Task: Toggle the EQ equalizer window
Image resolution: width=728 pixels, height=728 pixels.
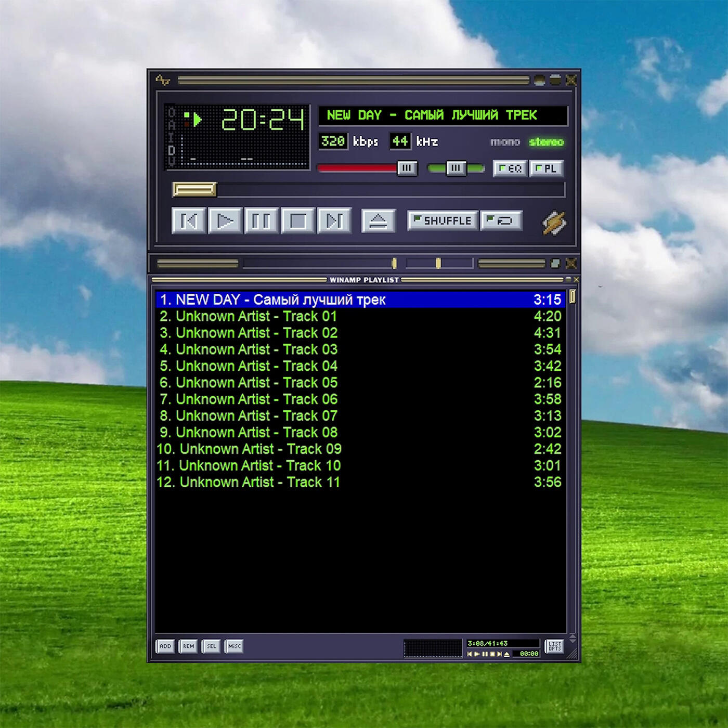Action: pyautogui.click(x=510, y=168)
